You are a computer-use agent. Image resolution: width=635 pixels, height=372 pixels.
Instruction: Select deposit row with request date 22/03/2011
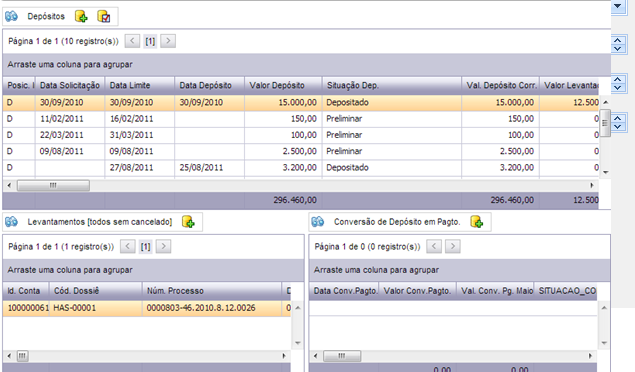300,135
